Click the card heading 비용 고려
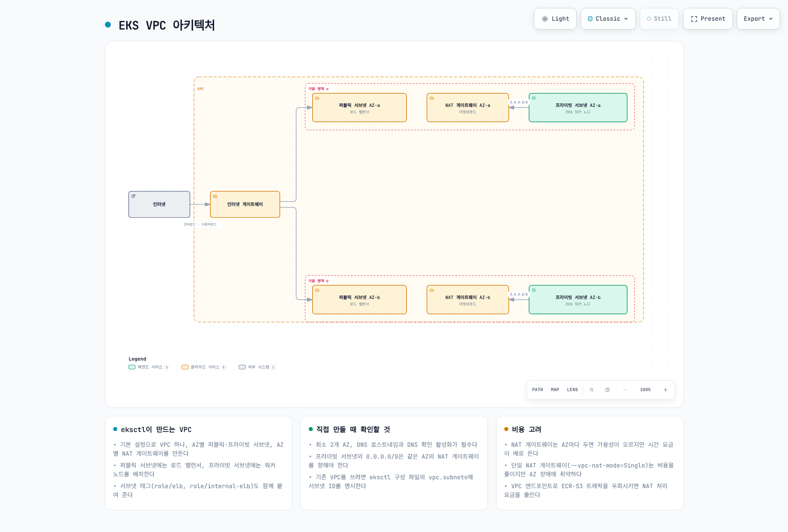The image size is (788, 532). tap(526, 430)
